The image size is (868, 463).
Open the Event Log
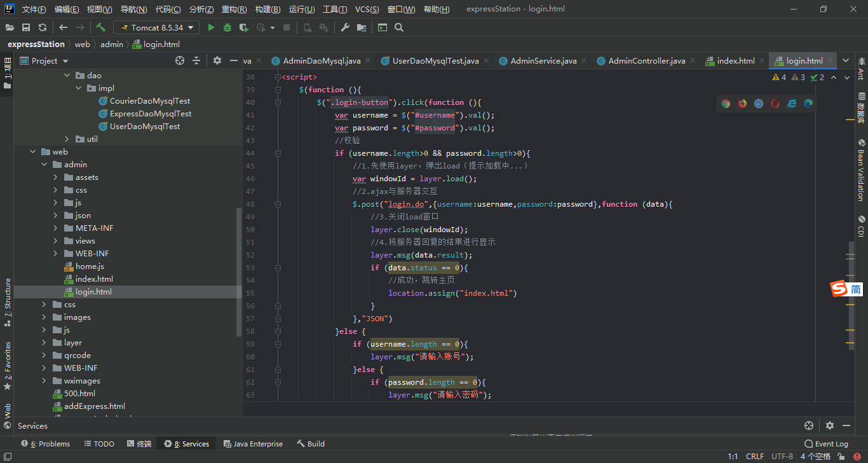coord(826,444)
